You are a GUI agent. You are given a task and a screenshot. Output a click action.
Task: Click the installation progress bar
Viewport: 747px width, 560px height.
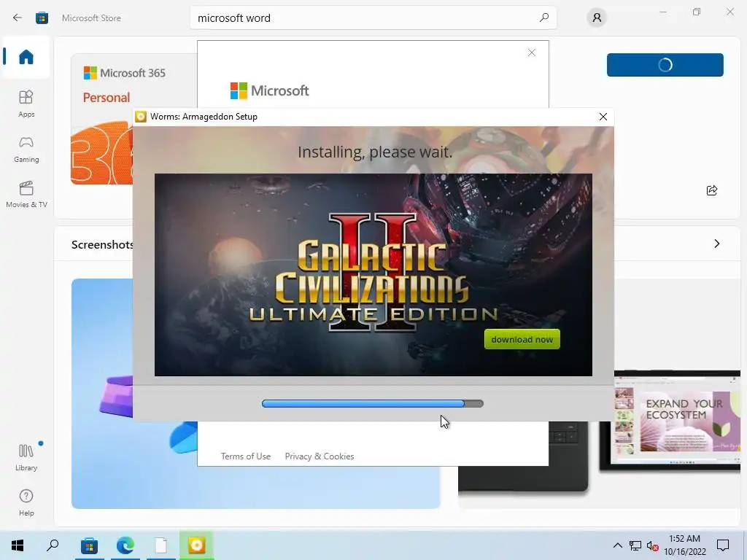(373, 404)
